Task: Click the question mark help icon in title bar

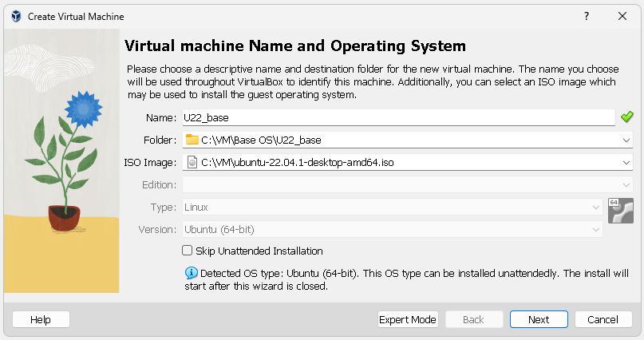Action: 587,17
